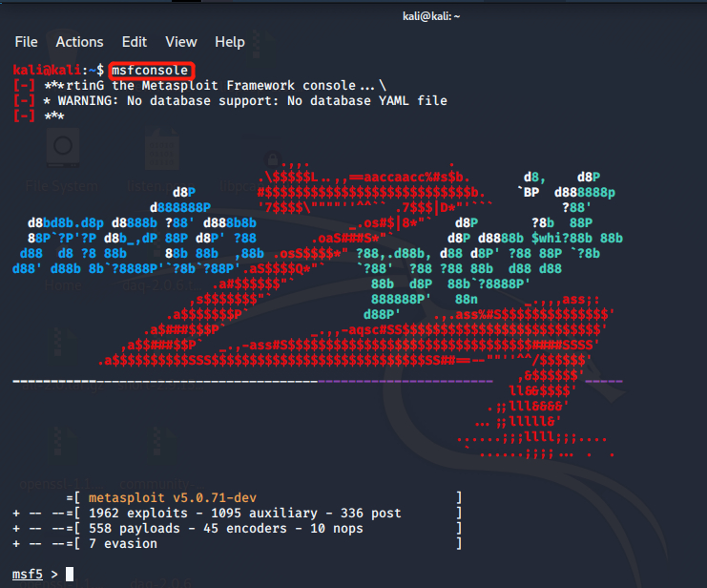
Task: Click the Metasploit Framework console starting line
Action: (x=215, y=86)
